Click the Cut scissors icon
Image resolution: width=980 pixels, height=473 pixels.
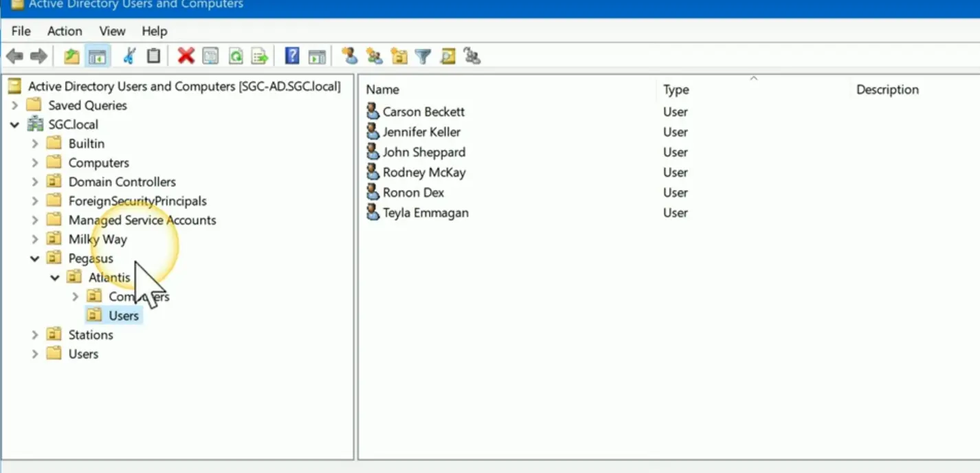129,56
